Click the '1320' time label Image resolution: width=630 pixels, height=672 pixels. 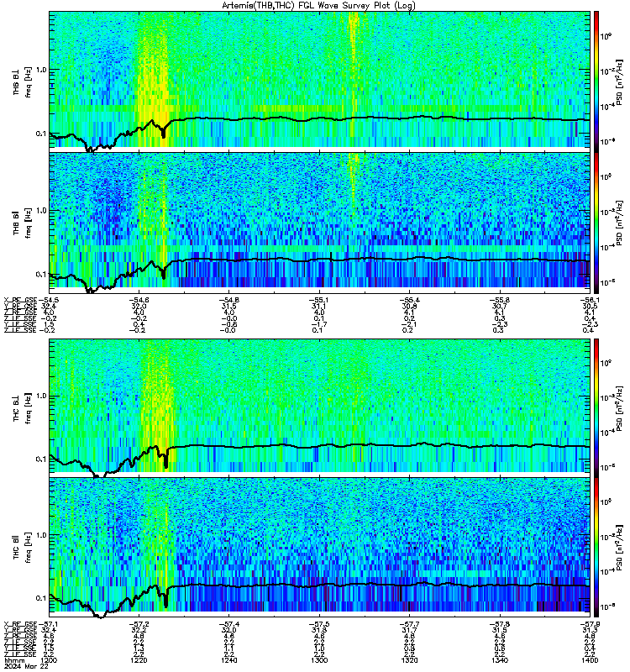[409, 660]
